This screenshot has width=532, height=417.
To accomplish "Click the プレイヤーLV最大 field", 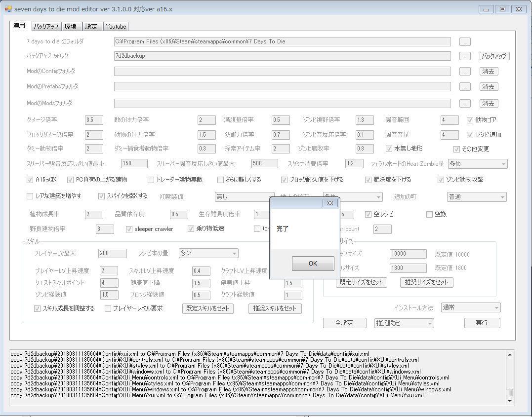I will (x=113, y=253).
